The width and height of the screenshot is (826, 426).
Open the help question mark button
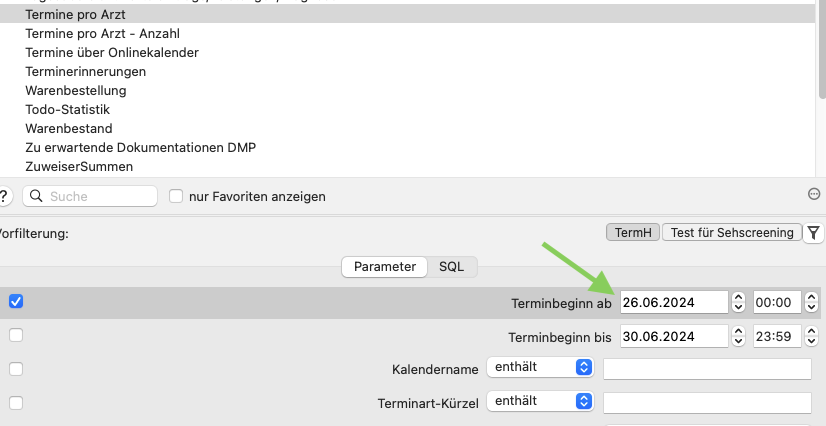(4, 196)
